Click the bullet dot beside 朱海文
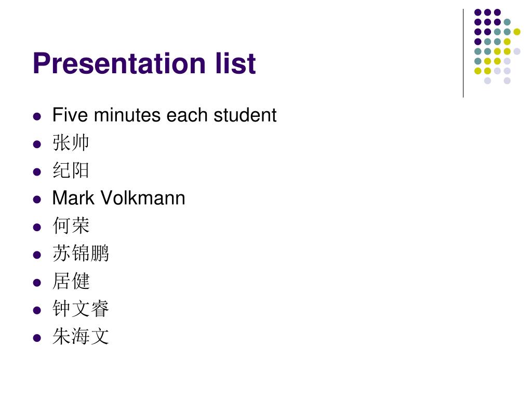Image resolution: width=532 pixels, height=399 pixels. tap(37, 338)
